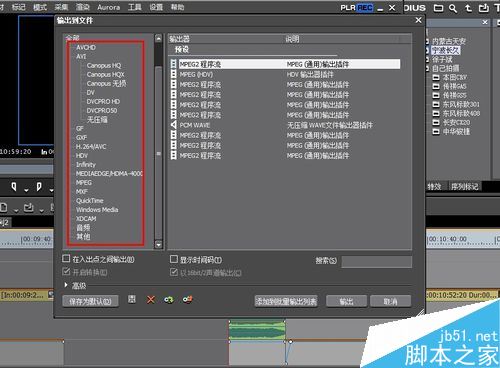Select the H.264/AVC format category
The image size is (500, 368).
pos(91,147)
